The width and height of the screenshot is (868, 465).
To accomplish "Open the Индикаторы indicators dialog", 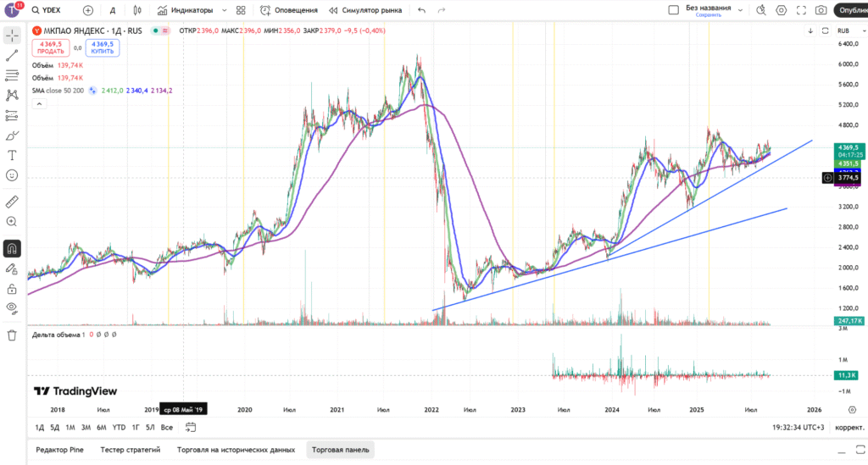I will click(x=186, y=10).
